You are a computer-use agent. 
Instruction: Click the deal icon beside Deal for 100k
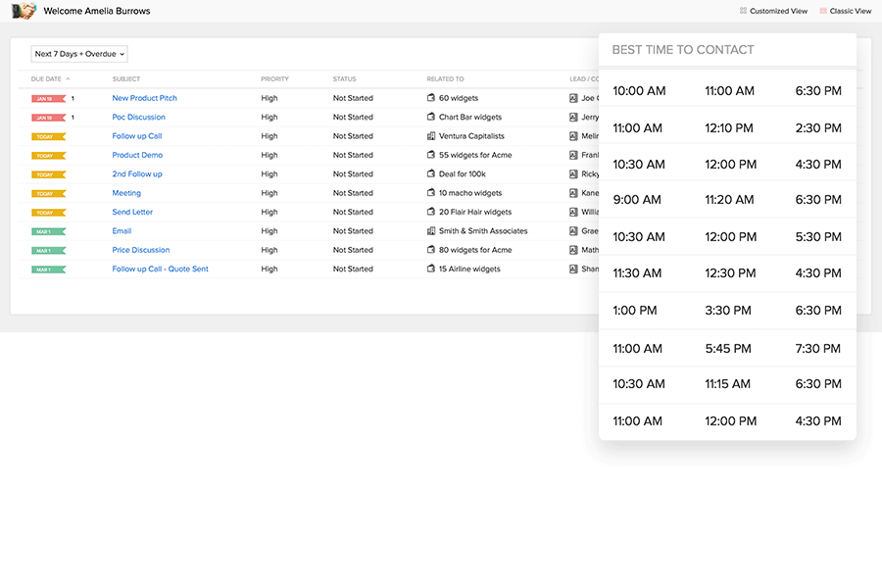431,173
